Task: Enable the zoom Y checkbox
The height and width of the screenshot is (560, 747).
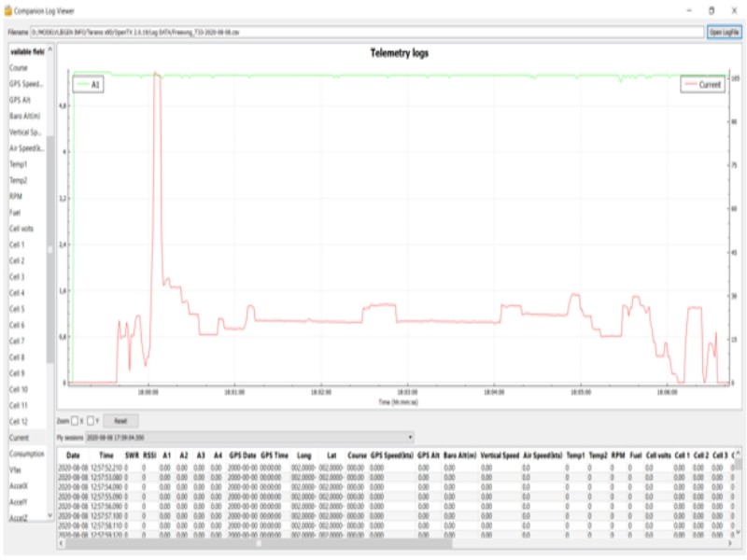Action: 92,421
